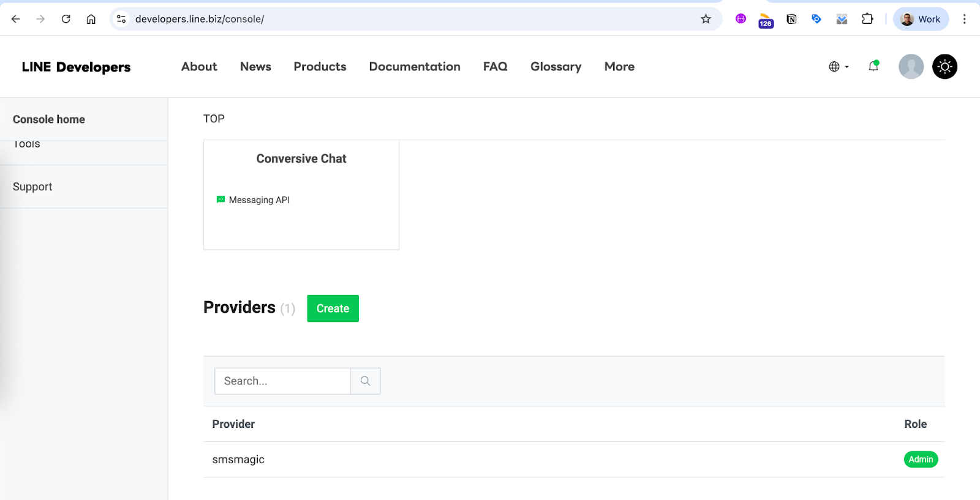Screen dimensions: 980x500
Task: Click the Search providers input field
Action: (282, 381)
